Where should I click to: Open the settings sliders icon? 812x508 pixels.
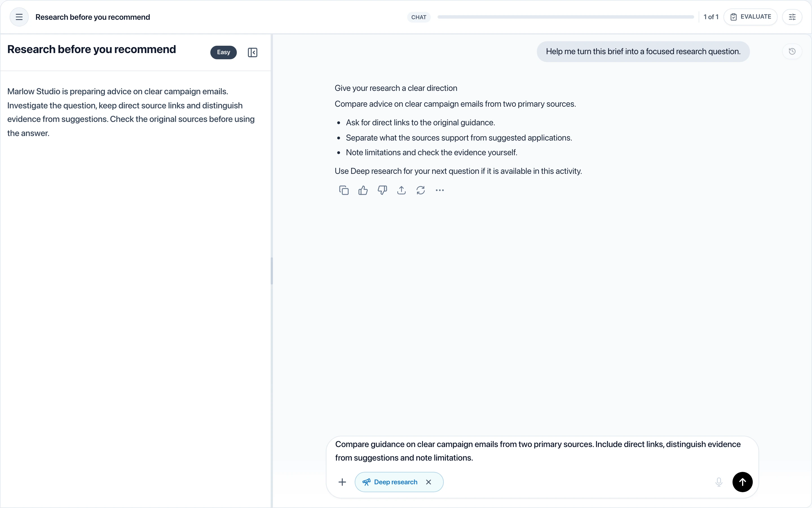click(x=792, y=17)
